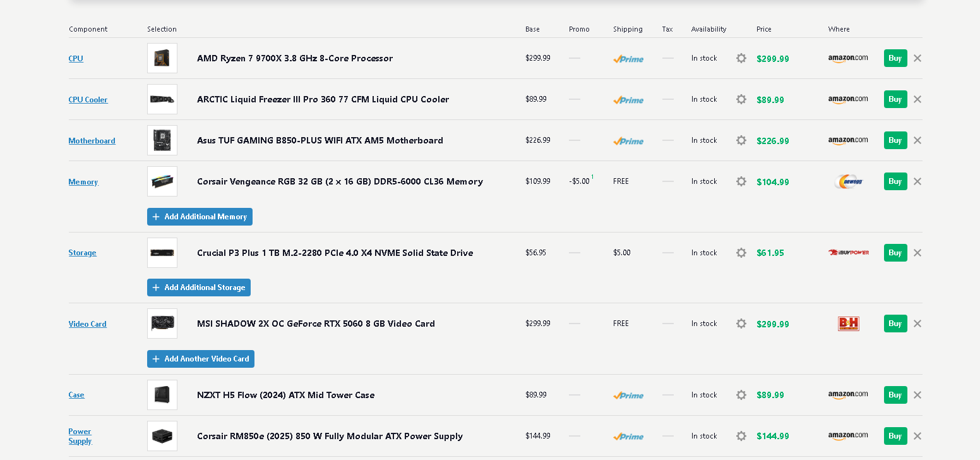The image size is (980, 460).
Task: Open MSI SHADOW 2X OC GeForce product link
Action: point(316,324)
